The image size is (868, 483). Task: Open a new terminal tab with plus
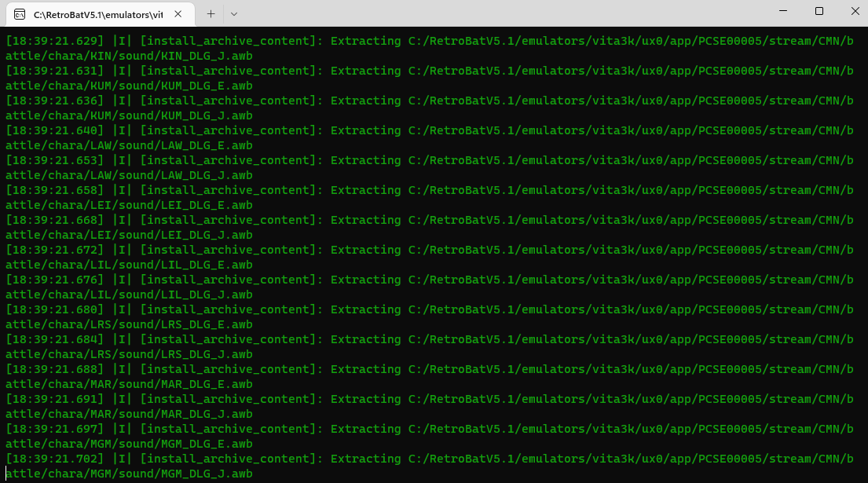pos(211,13)
